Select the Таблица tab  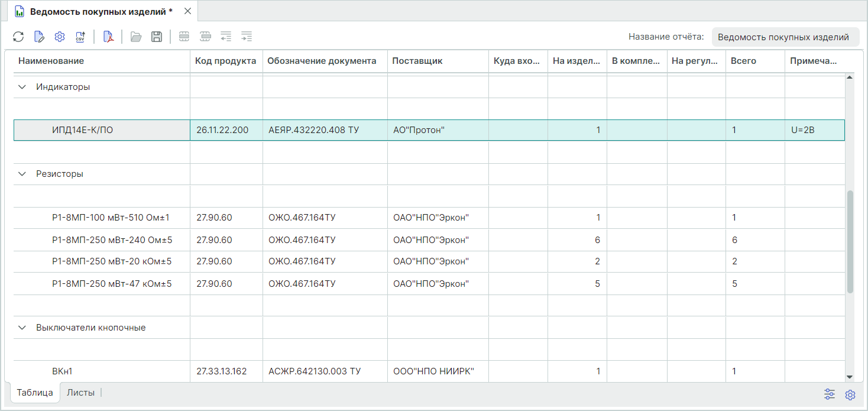[x=35, y=393]
